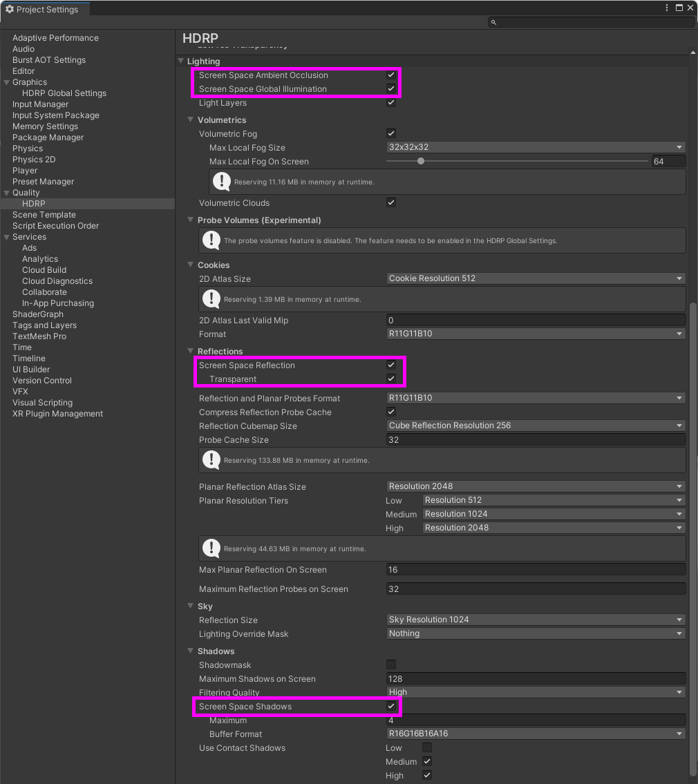Collapse the Shadows foldout
The height and width of the screenshot is (784, 698).
pyautogui.click(x=190, y=651)
